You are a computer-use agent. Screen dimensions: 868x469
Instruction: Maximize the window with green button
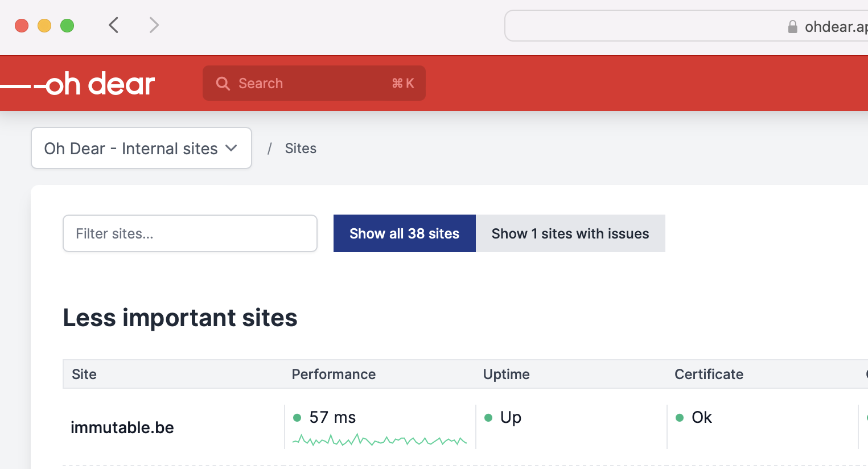[67, 26]
